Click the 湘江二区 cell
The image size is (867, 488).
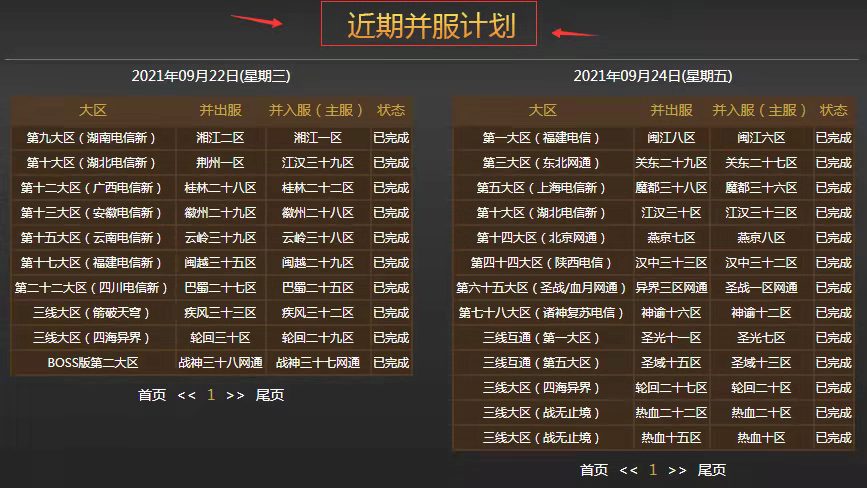pyautogui.click(x=220, y=138)
